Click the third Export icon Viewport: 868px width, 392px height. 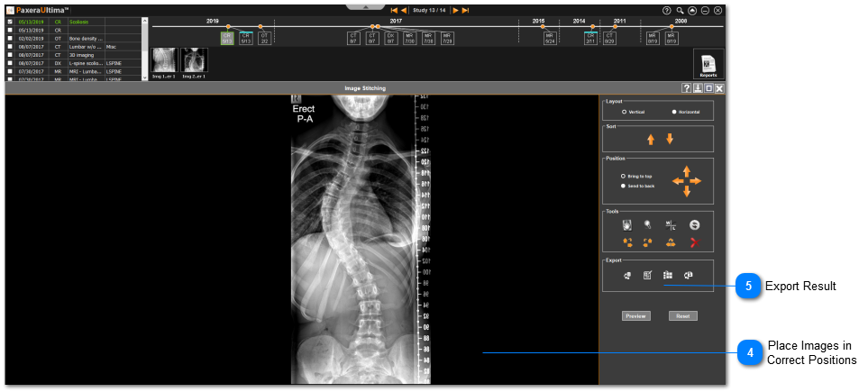[x=668, y=276]
